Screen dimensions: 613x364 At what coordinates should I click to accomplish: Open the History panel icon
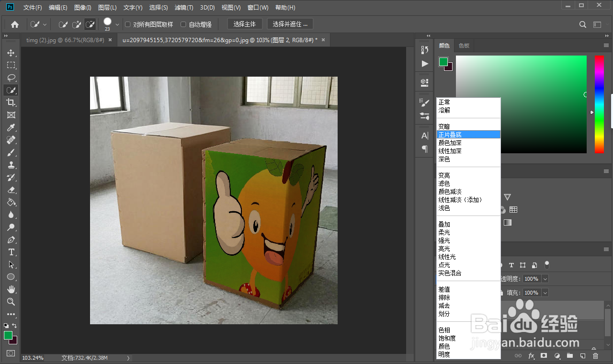424,50
